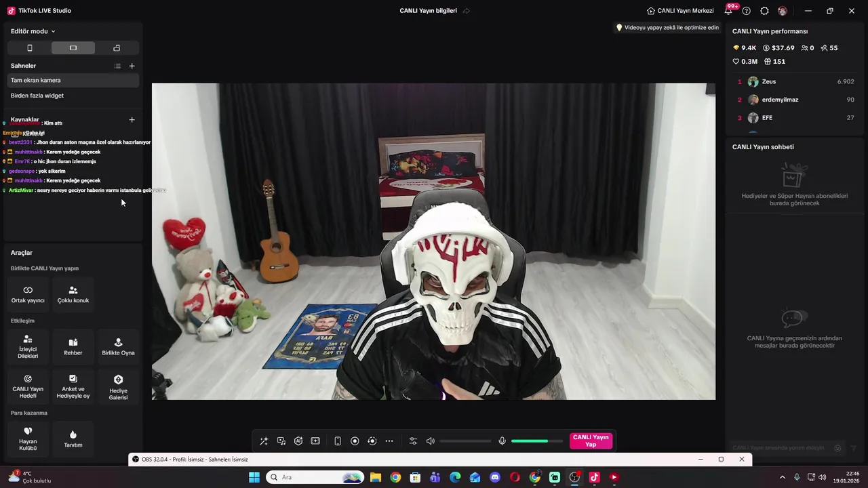
Task: Adjust the speaker volume slider
Action: click(465, 441)
